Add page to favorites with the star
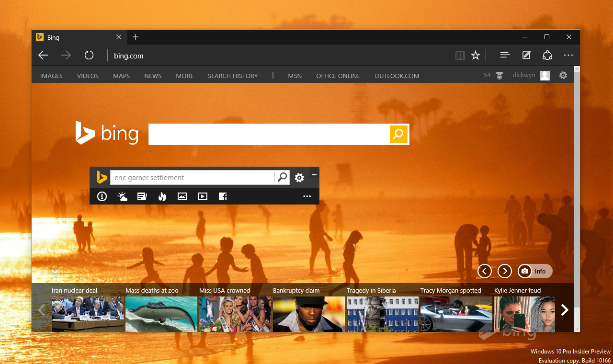Screen dimensions: 613x364 pyautogui.click(x=475, y=55)
